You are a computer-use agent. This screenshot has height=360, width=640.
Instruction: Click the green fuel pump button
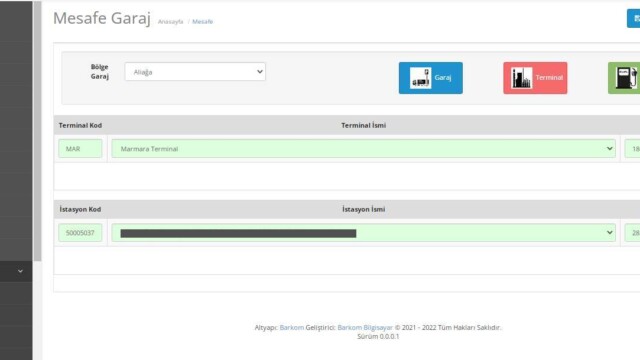click(x=624, y=78)
